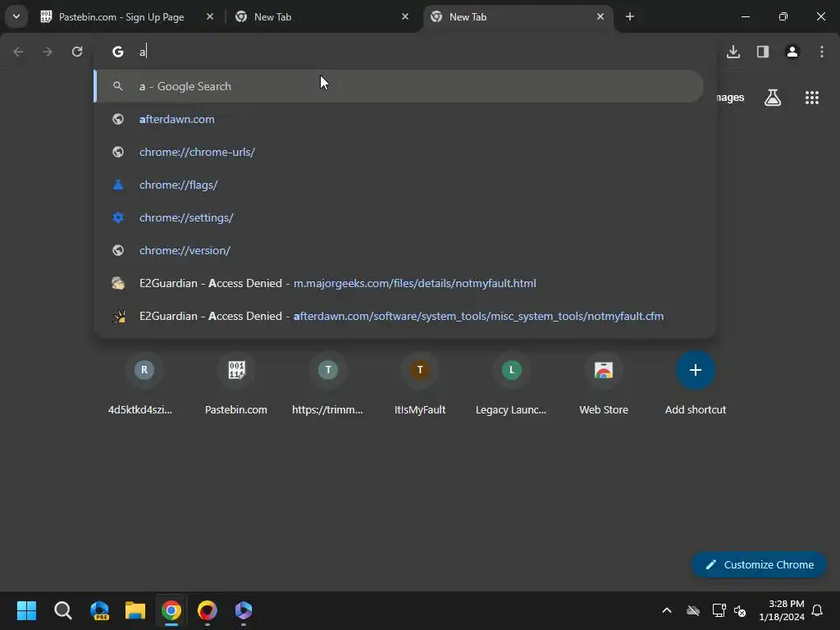Screen dimensions: 840x630
Task: Click the network status tray icon
Action: (x=719, y=610)
